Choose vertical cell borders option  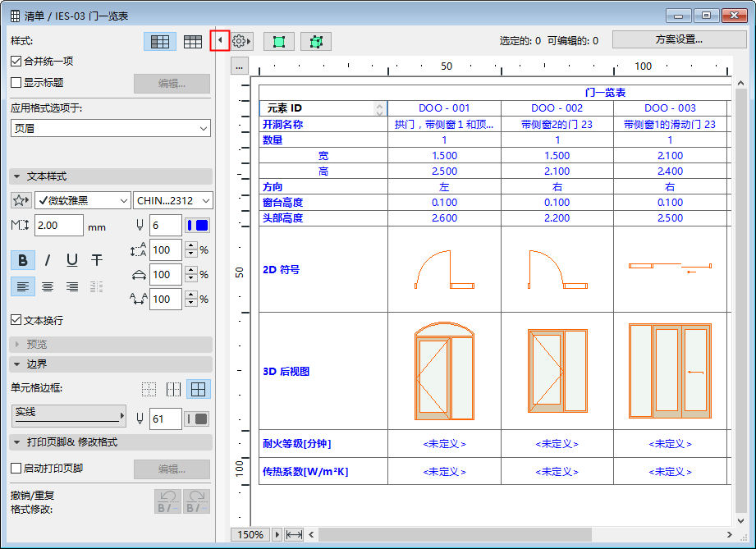(x=173, y=389)
